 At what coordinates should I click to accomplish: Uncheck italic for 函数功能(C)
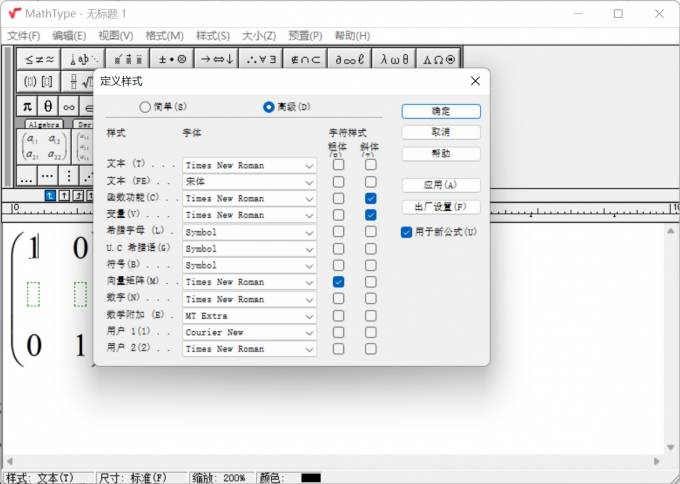point(370,198)
